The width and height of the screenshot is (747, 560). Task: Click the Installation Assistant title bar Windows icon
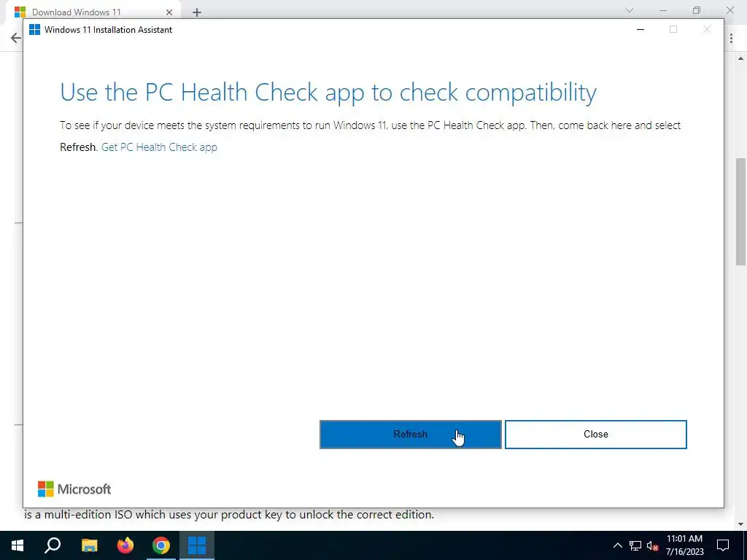pyautogui.click(x=35, y=29)
